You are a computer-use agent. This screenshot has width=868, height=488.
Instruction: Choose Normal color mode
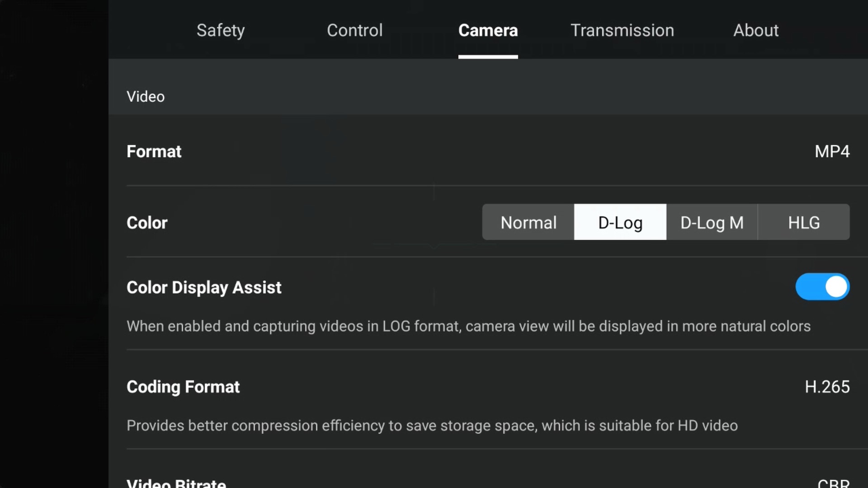coord(528,222)
